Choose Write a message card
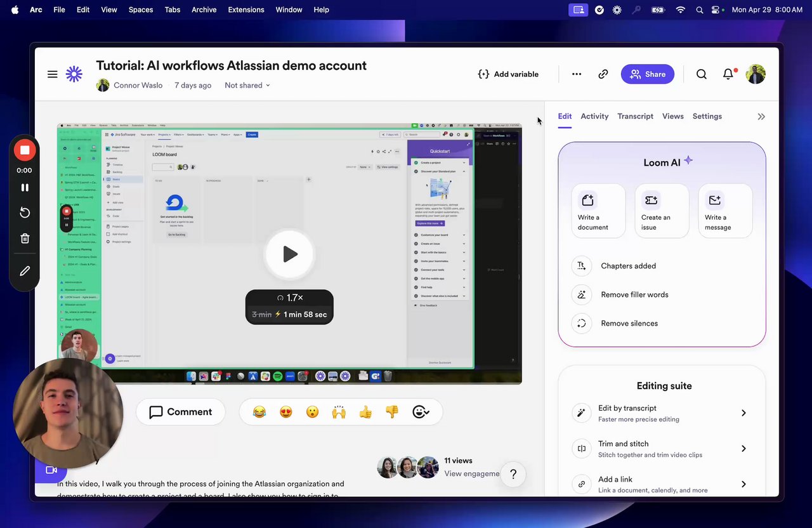The height and width of the screenshot is (528, 812). coord(725,211)
